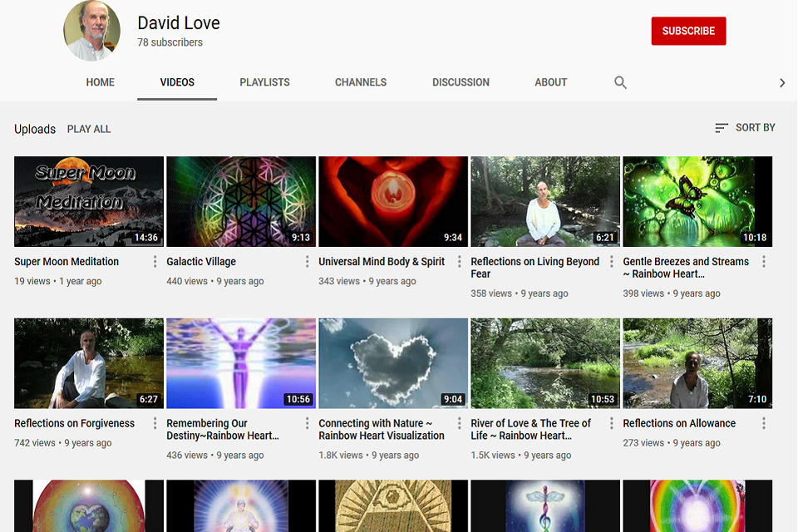Open the rainbow circle thumbnail
Viewport: 798px width, 532px height.
coord(697,506)
